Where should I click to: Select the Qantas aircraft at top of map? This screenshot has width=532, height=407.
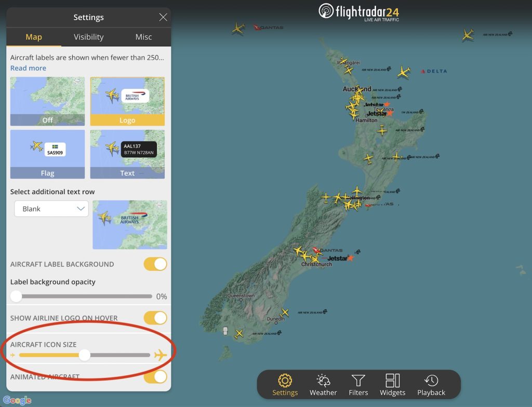238,29
